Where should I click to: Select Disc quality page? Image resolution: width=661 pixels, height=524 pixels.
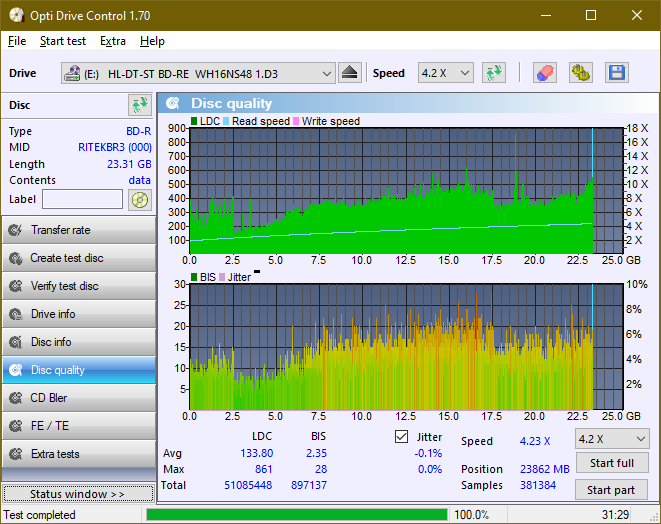pos(79,370)
